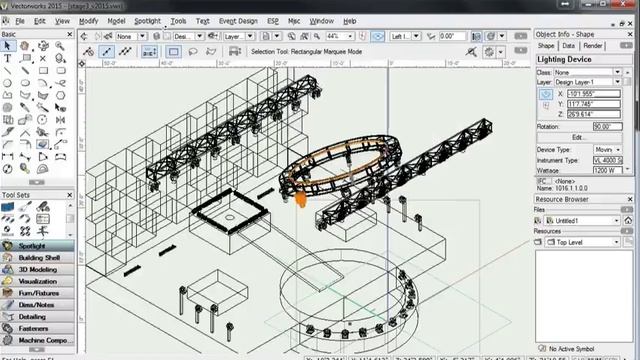Select Polygonal Marquee mode

click(211, 51)
